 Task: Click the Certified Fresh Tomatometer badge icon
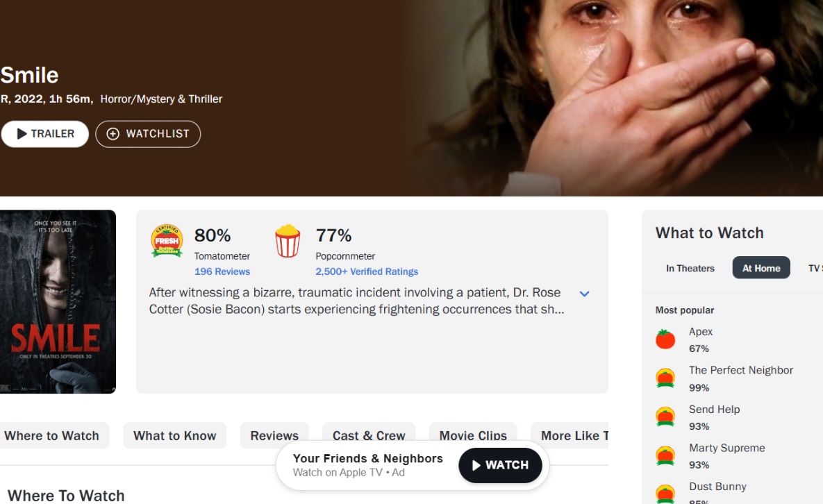tap(167, 241)
